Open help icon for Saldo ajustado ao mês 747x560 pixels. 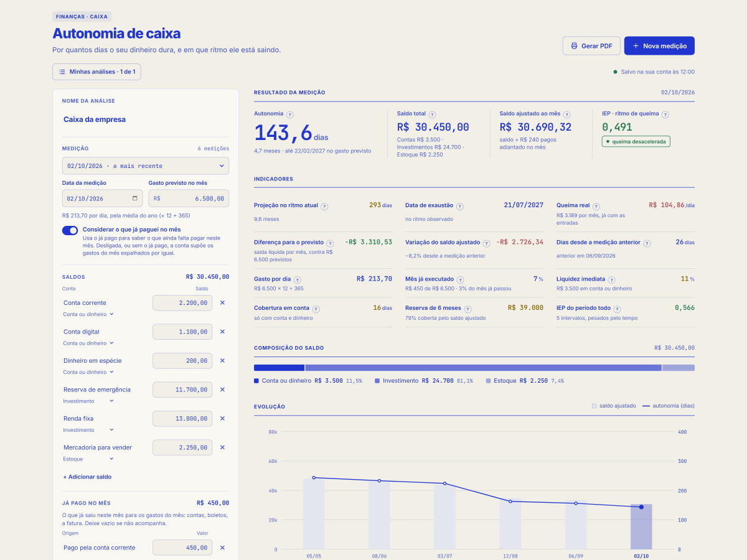coord(567,114)
